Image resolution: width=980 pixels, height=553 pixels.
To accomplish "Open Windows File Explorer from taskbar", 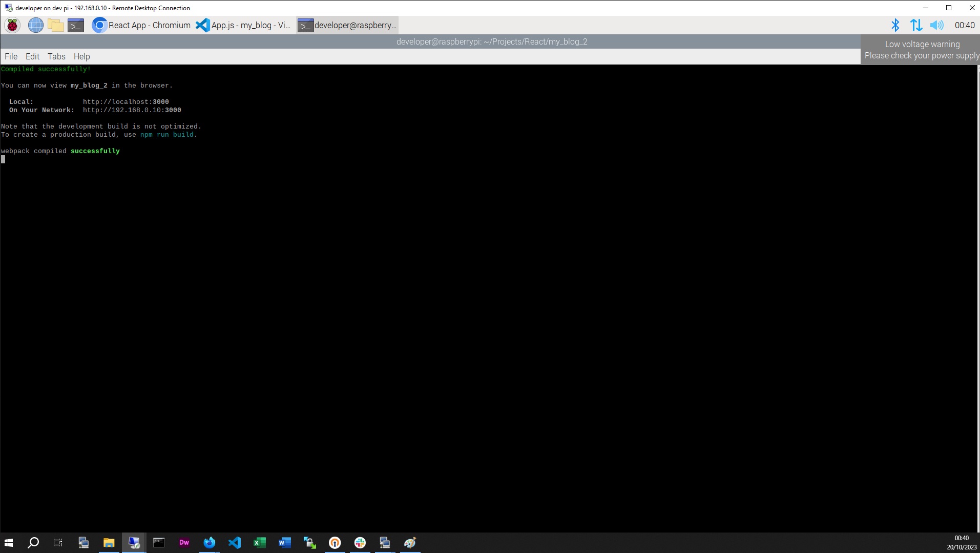I will (109, 543).
